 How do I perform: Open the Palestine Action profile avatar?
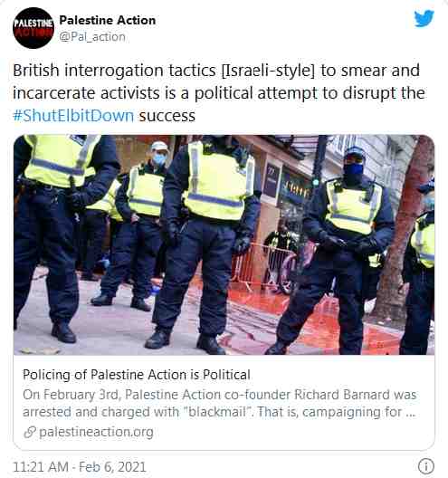33,28
